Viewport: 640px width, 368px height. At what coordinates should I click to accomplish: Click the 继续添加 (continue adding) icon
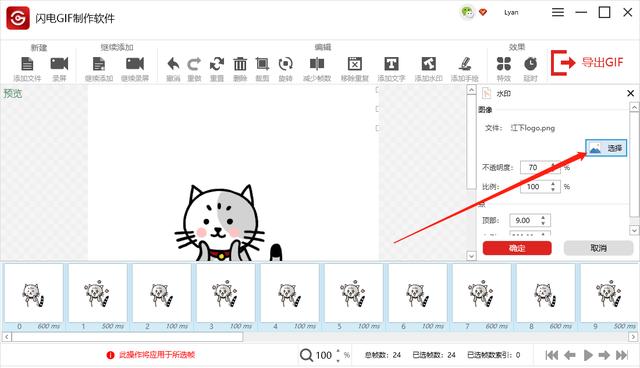coord(99,64)
